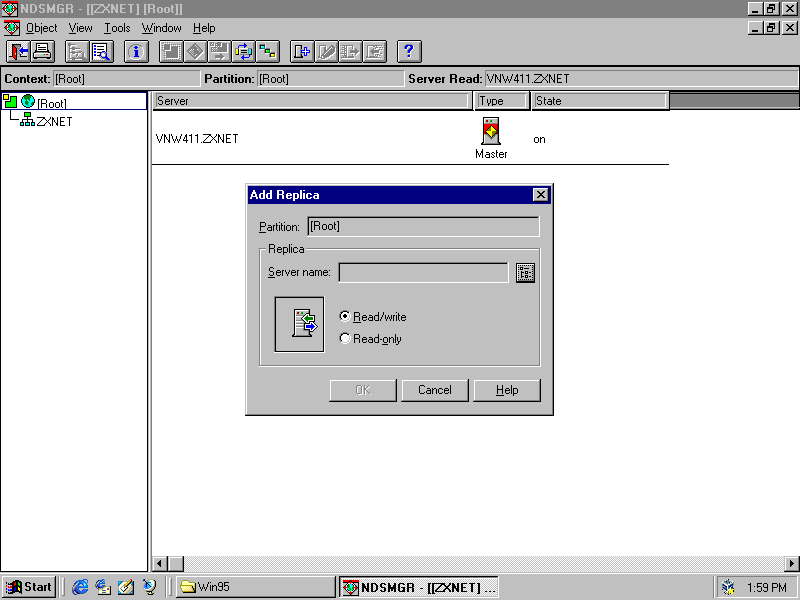The image size is (800, 600).
Task: Click the Help button in Add Replica
Action: [x=507, y=390]
